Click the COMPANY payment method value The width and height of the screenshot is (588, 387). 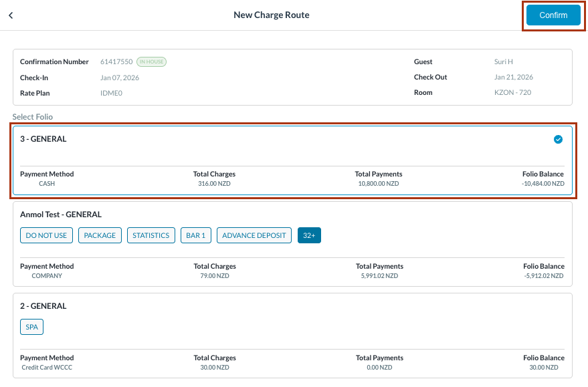point(47,275)
